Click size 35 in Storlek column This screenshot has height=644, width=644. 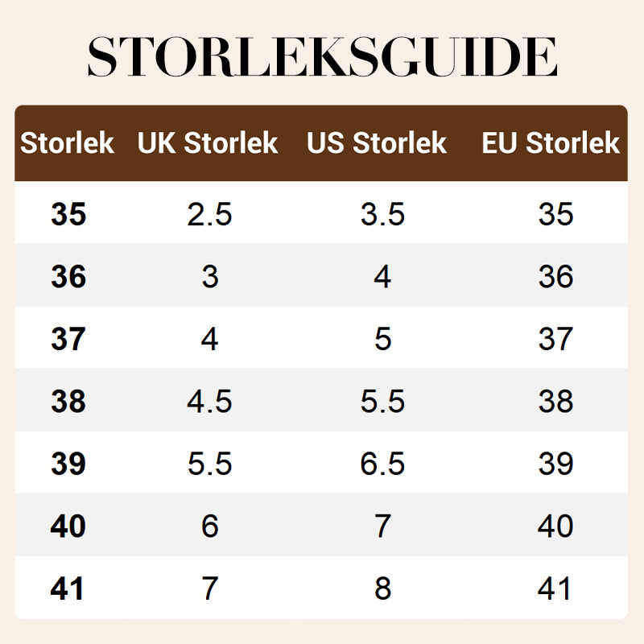click(x=68, y=215)
